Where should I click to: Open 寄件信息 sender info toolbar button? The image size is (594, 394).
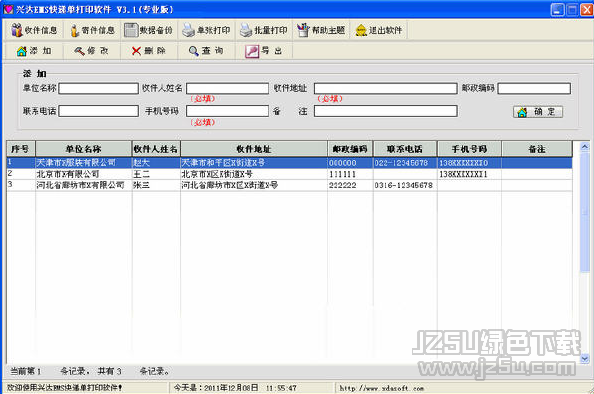click(92, 30)
